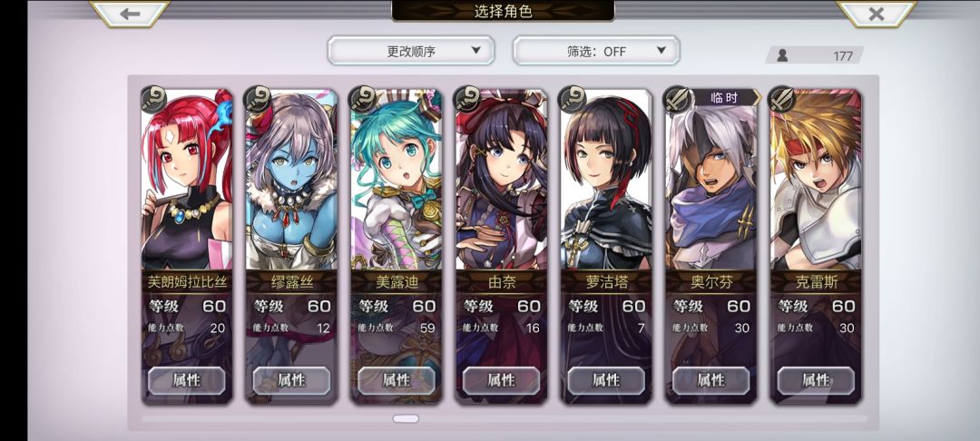980x441 pixels.
Task: Open 属性 for 芙朗姆拉比丝
Action: (186, 380)
